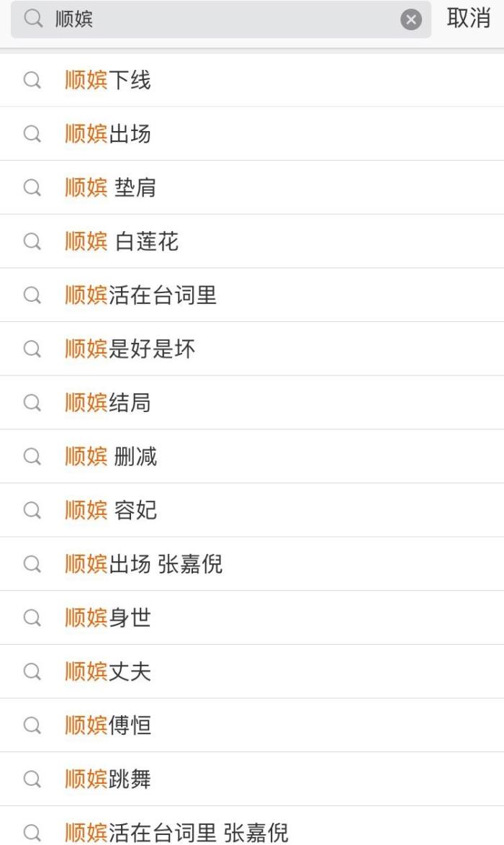Viewport: 504px width, 845px height.
Task: Click the search icon beside 顺嫔出场
Action: tap(32, 134)
